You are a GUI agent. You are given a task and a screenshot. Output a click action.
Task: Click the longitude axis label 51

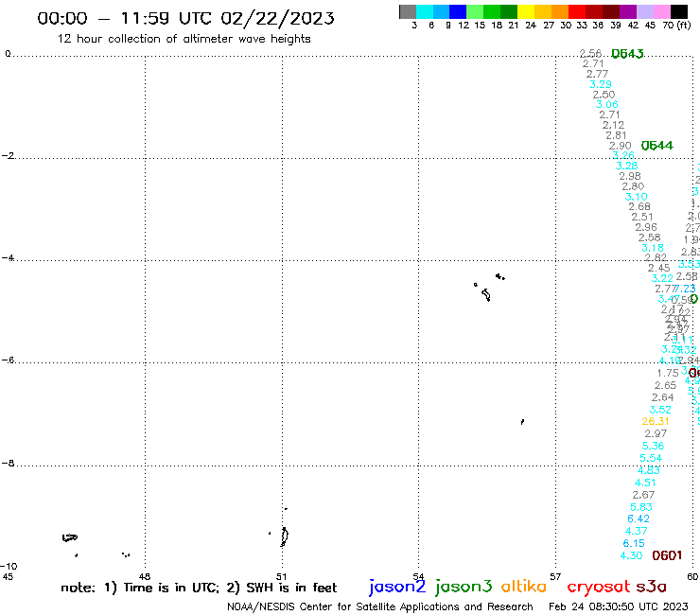282,577
